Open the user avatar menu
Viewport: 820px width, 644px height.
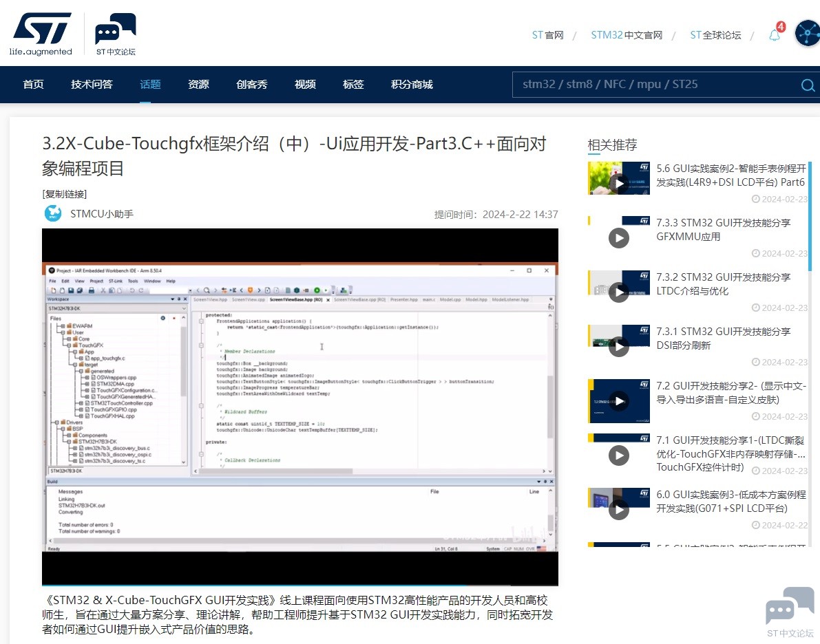[808, 33]
